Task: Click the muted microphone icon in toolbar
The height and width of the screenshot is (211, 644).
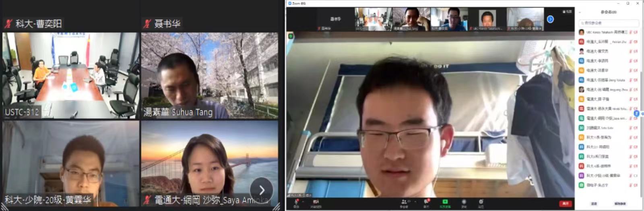Action: click(x=296, y=201)
